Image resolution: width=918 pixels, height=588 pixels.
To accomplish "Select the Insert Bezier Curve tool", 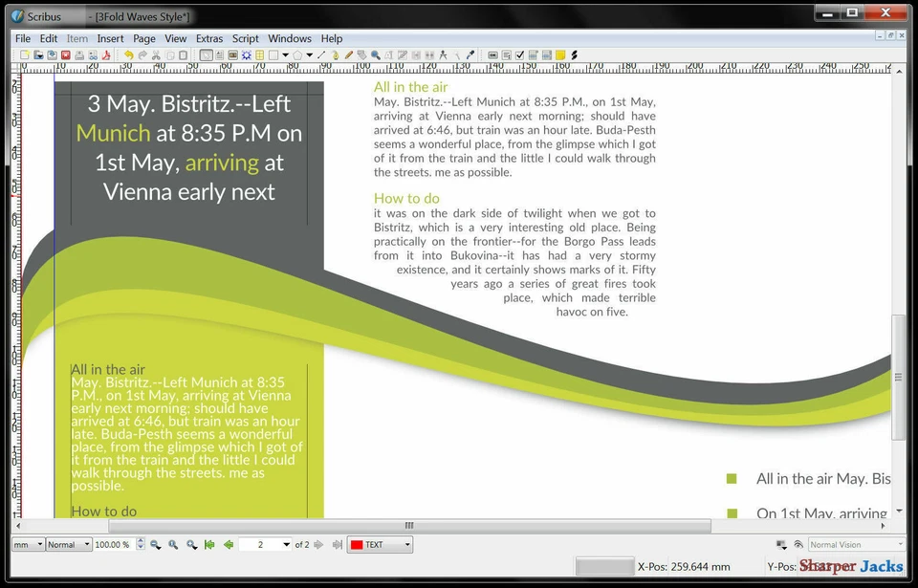I will [336, 54].
